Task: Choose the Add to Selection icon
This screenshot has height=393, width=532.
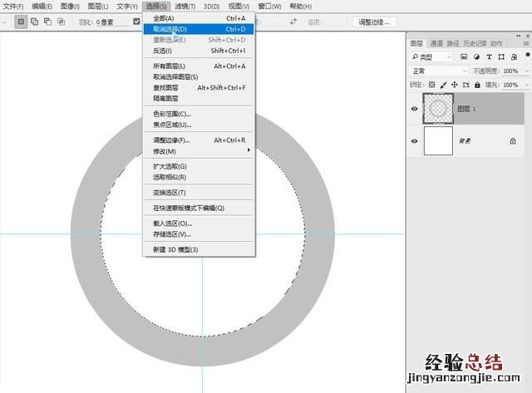Action: 35,22
